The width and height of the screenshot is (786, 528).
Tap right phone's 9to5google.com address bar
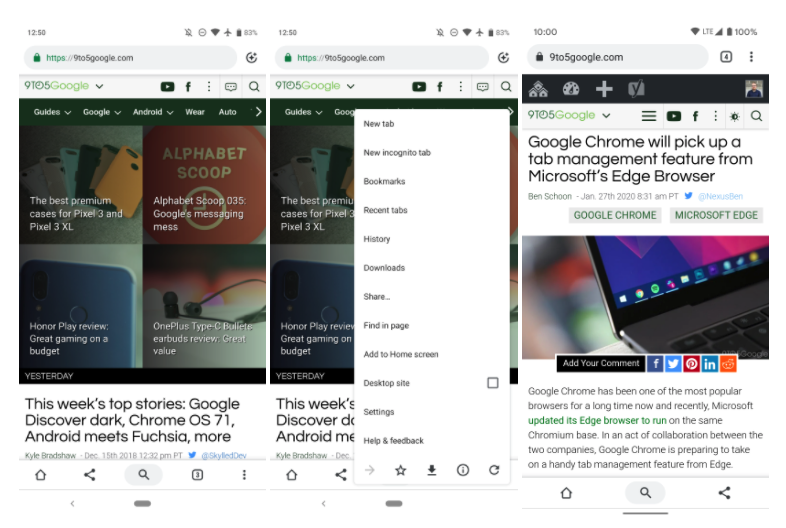(618, 57)
